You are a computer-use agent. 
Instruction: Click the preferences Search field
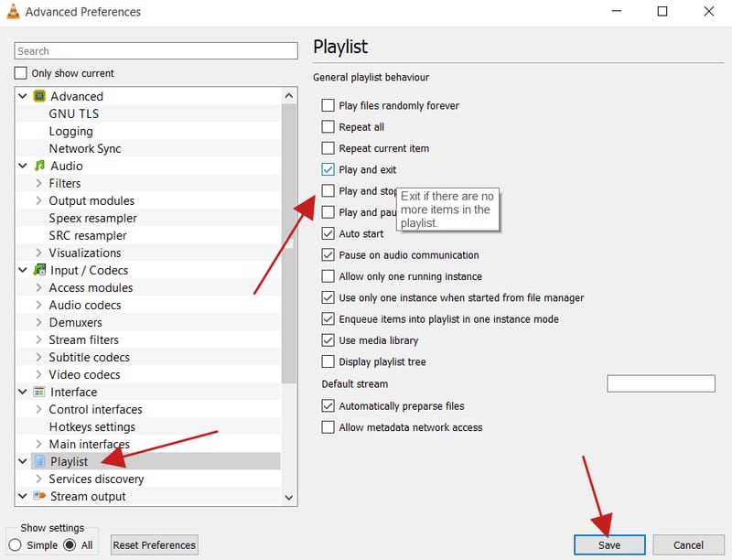156,51
